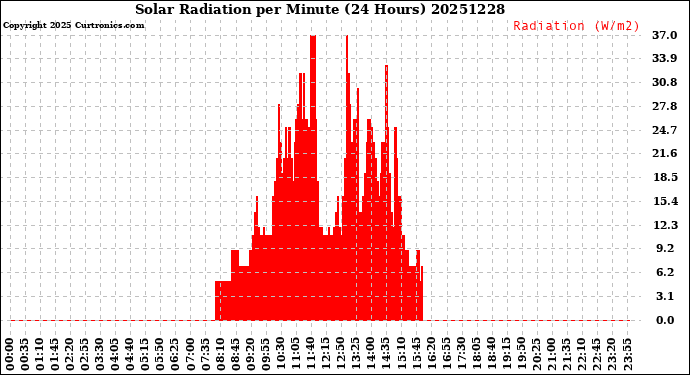Click the x-axis time label 21:35

click(567, 355)
